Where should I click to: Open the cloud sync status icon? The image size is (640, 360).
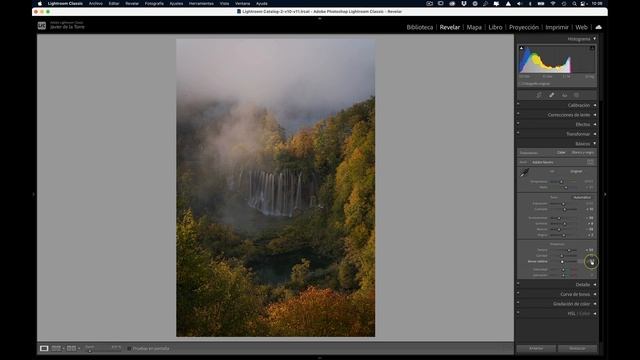coord(598,27)
